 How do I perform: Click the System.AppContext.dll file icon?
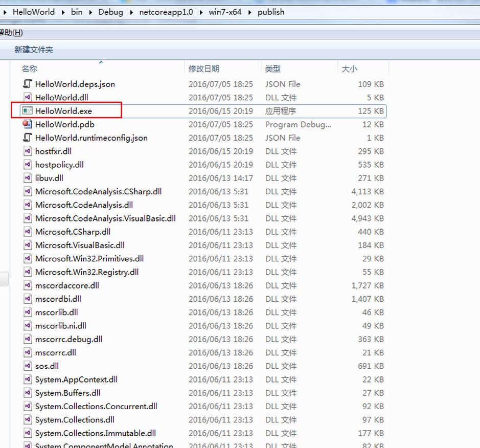click(28, 379)
